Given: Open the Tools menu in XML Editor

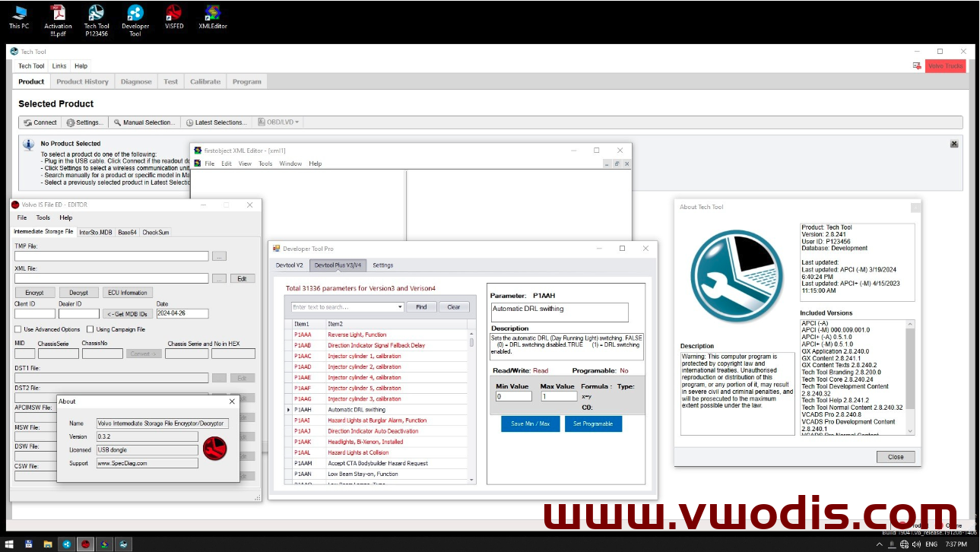Looking at the screenshot, I should pos(265,163).
